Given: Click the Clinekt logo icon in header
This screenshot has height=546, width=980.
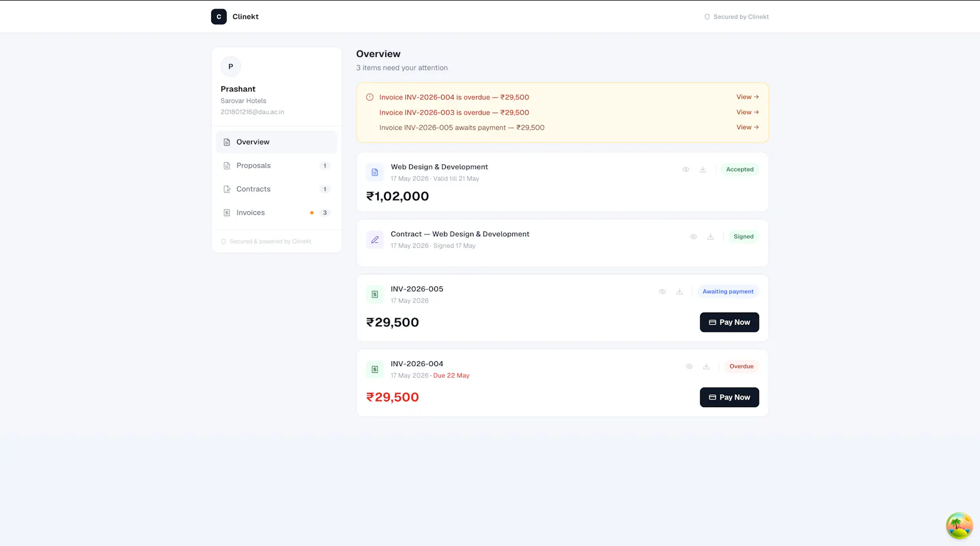Looking at the screenshot, I should 219,17.
